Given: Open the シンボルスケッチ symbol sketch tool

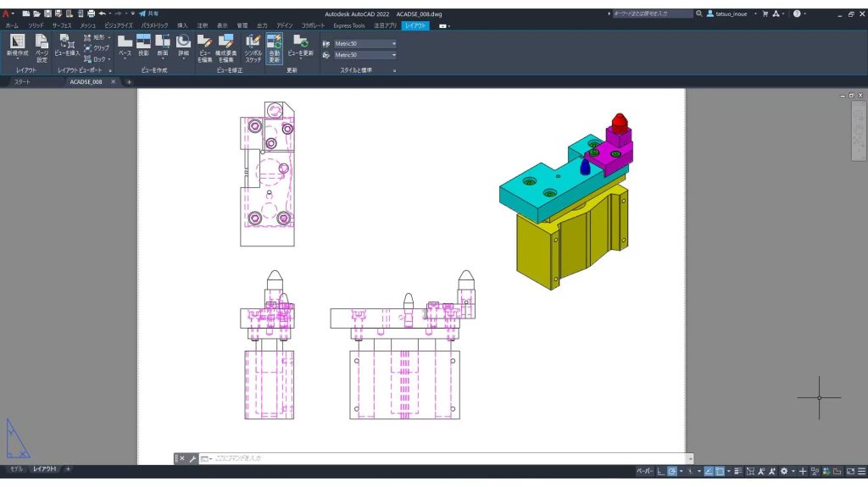Looking at the screenshot, I should 253,48.
